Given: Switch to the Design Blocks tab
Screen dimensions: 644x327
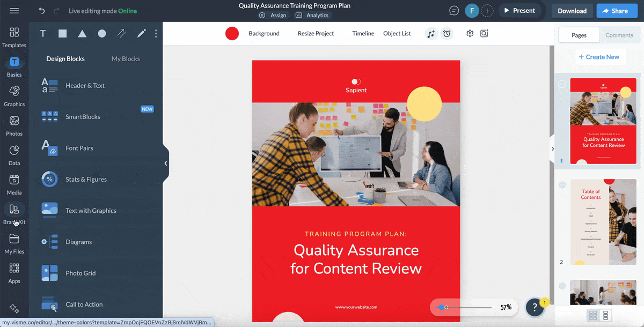Looking at the screenshot, I should (x=65, y=59).
